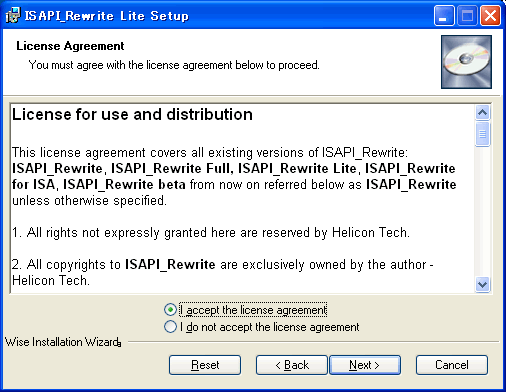Click the "License Agreement" page title

point(70,46)
